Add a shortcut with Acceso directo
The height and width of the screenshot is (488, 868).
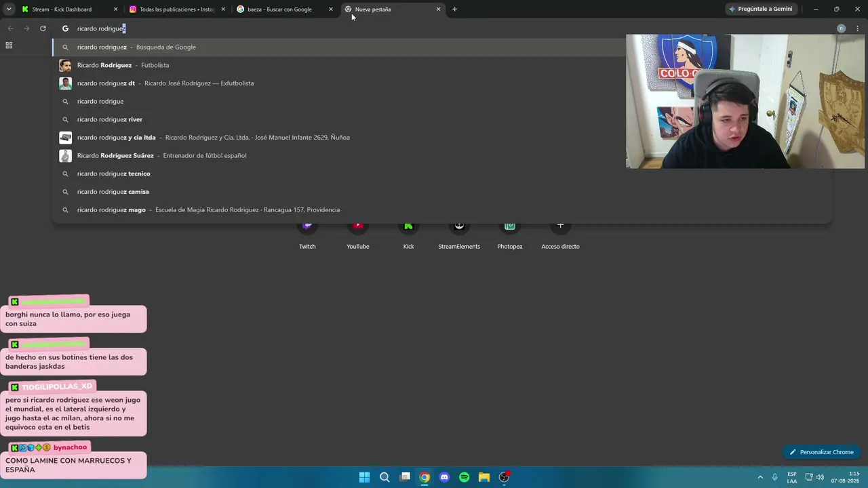(560, 234)
